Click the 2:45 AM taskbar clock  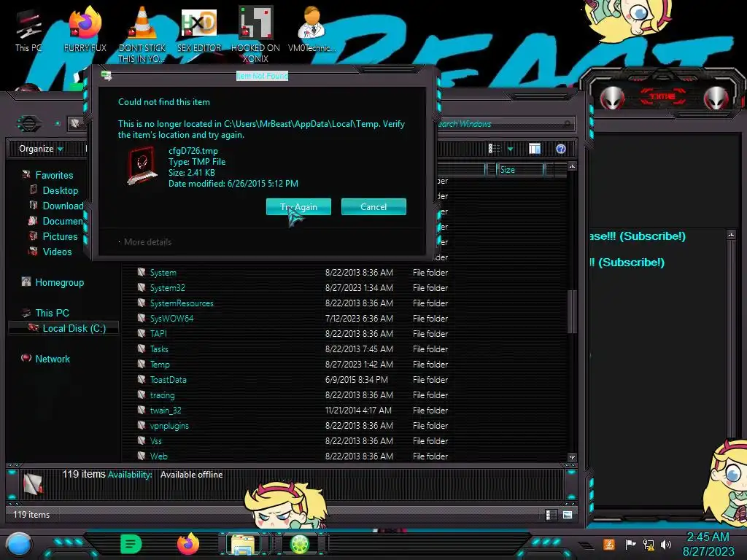tap(708, 537)
